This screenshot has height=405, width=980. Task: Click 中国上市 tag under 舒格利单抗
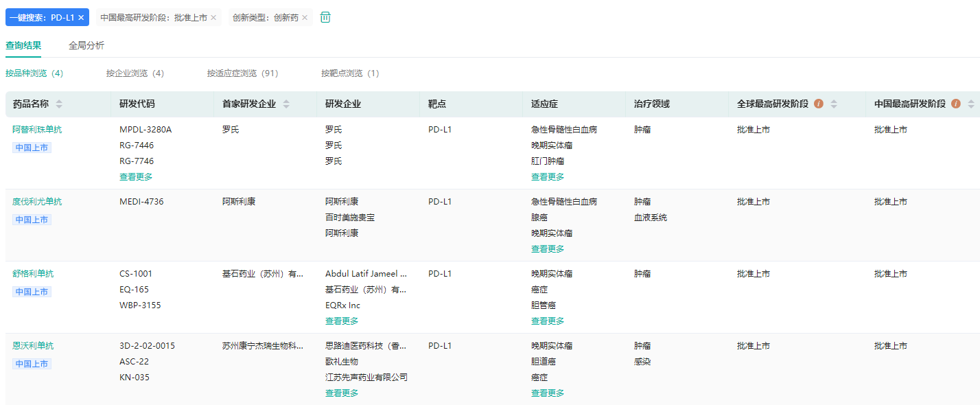(32, 292)
